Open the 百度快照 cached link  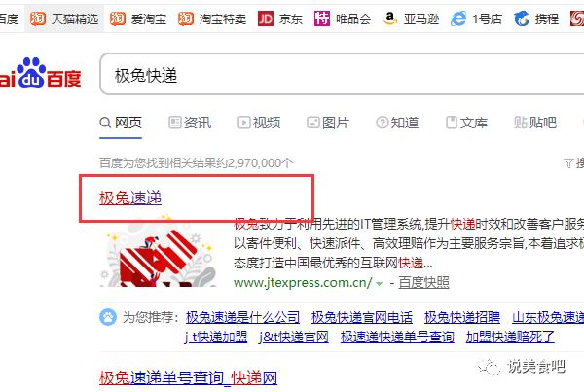pyautogui.click(x=423, y=282)
